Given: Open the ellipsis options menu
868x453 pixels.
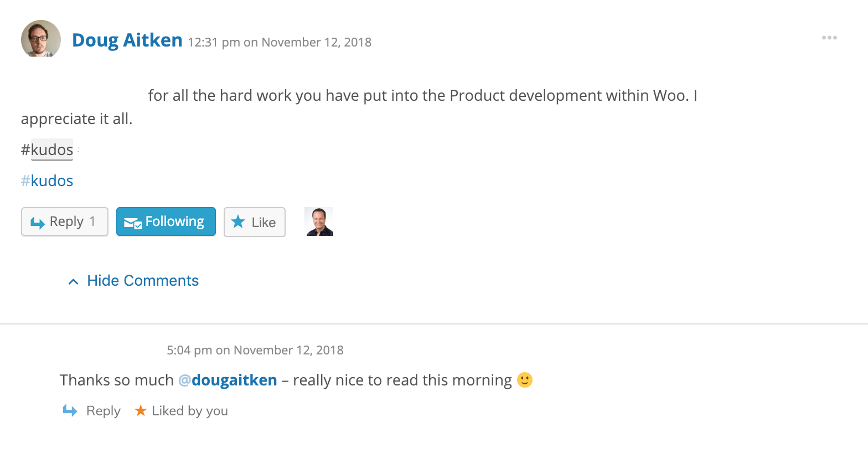Looking at the screenshot, I should [829, 38].
